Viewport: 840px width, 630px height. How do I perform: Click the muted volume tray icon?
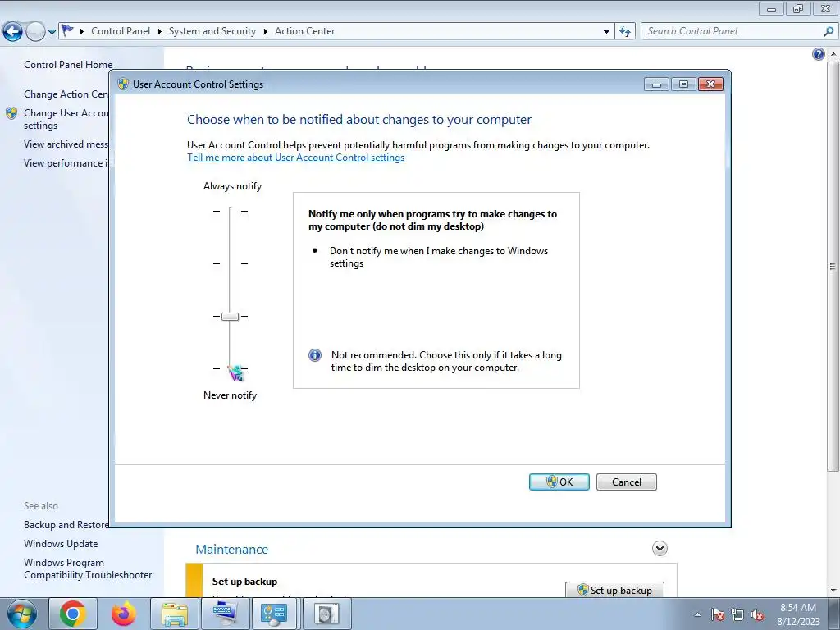[757, 614]
